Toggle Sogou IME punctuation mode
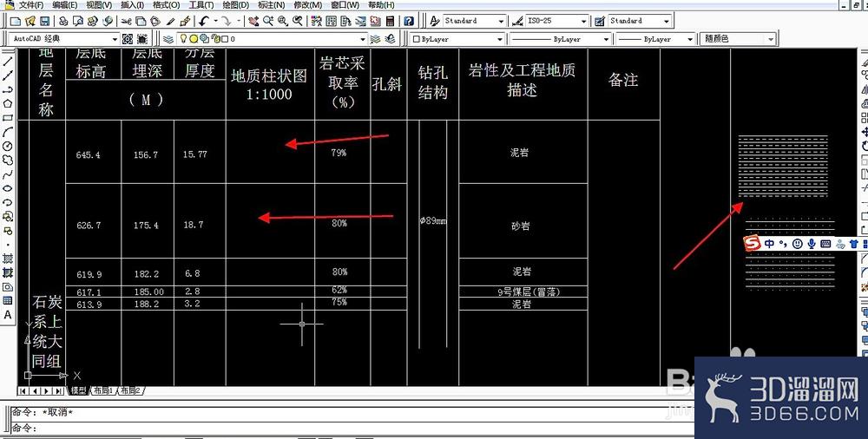Viewport: 868px width, 439px height. tap(783, 244)
